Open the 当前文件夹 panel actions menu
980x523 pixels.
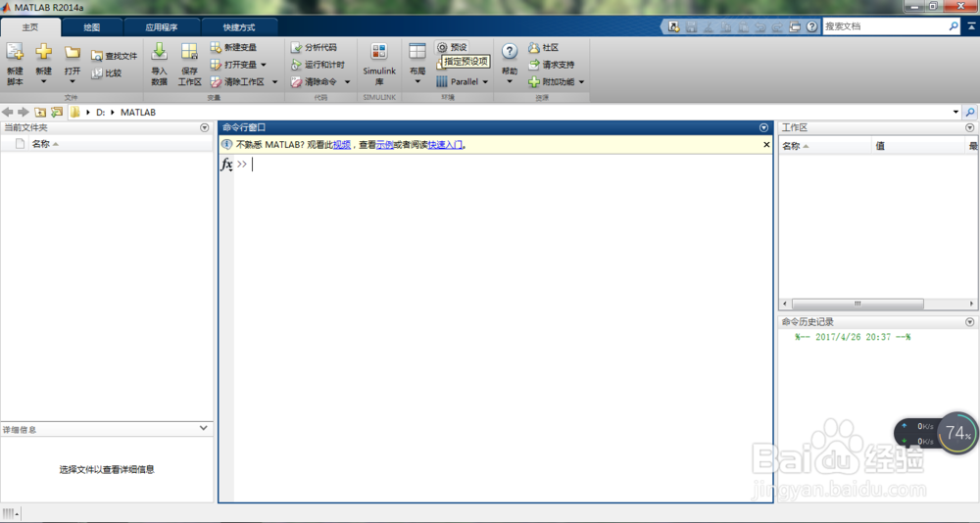(x=205, y=127)
